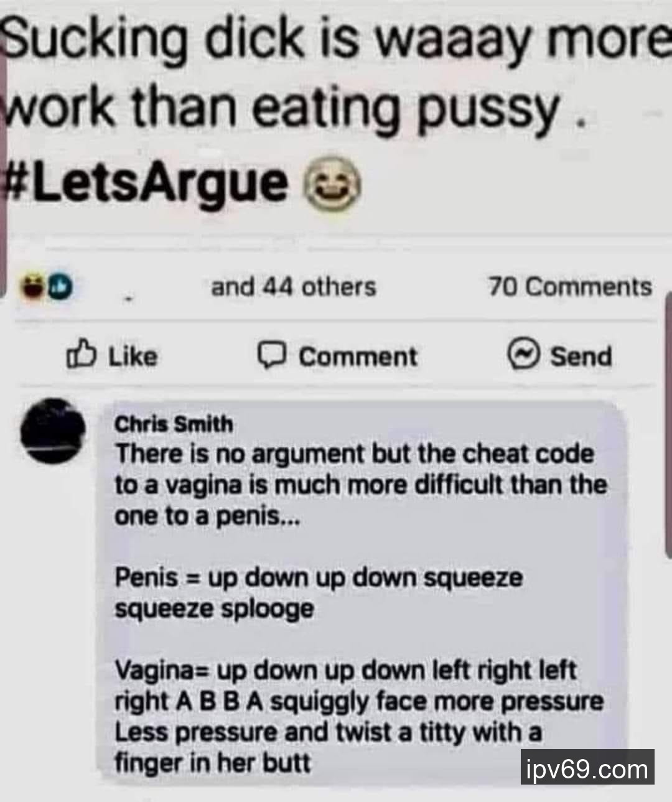This screenshot has width=672, height=802.
Task: Click the Messenger Send icon
Action: pyautogui.click(x=523, y=355)
